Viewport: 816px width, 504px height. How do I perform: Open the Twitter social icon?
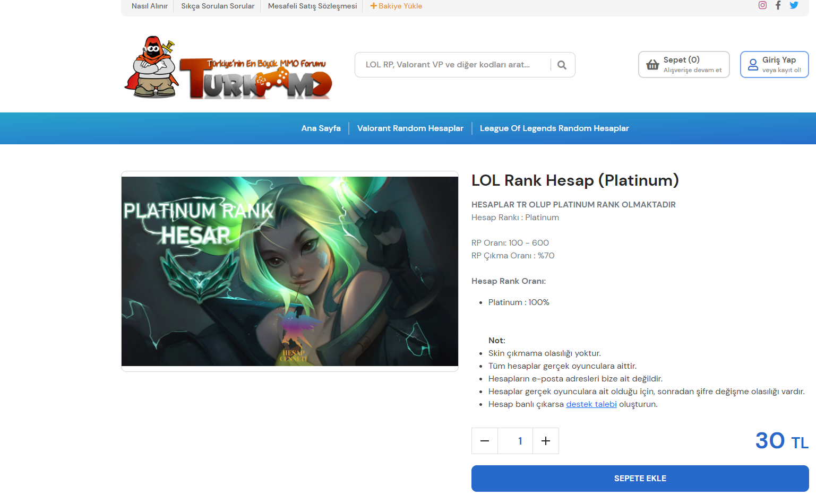(x=794, y=5)
